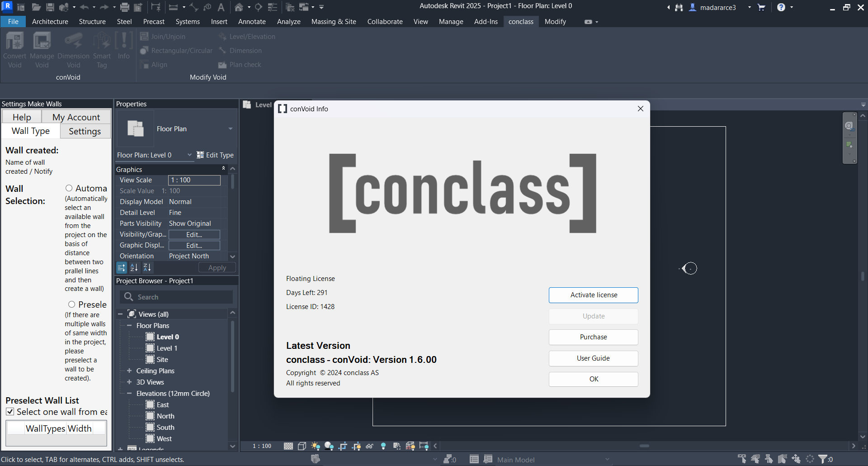Select Level 1 floor plan in Project Browser
The height and width of the screenshot is (466, 868).
[x=167, y=348]
